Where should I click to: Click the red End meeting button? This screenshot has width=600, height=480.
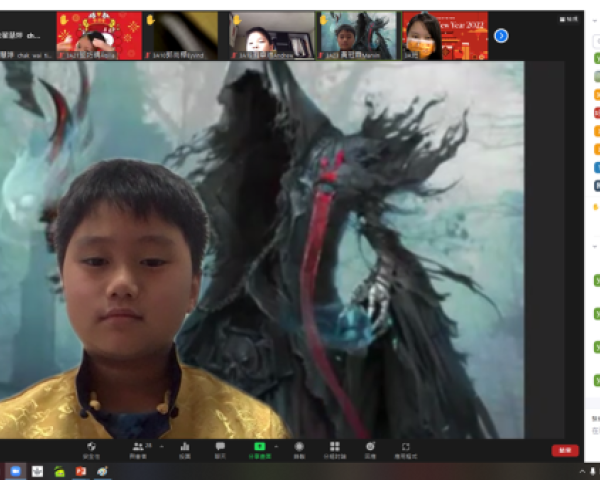[x=565, y=450]
